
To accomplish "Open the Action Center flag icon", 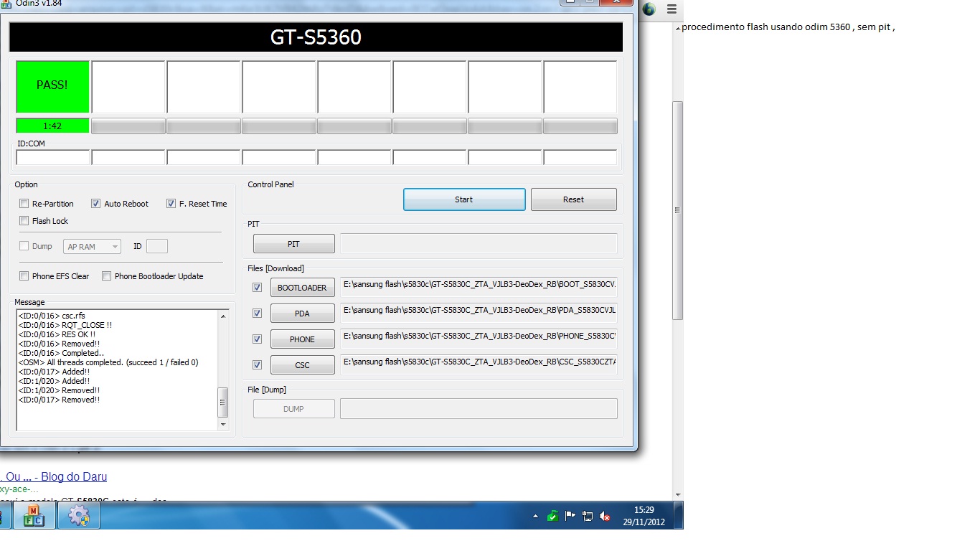I will click(570, 515).
